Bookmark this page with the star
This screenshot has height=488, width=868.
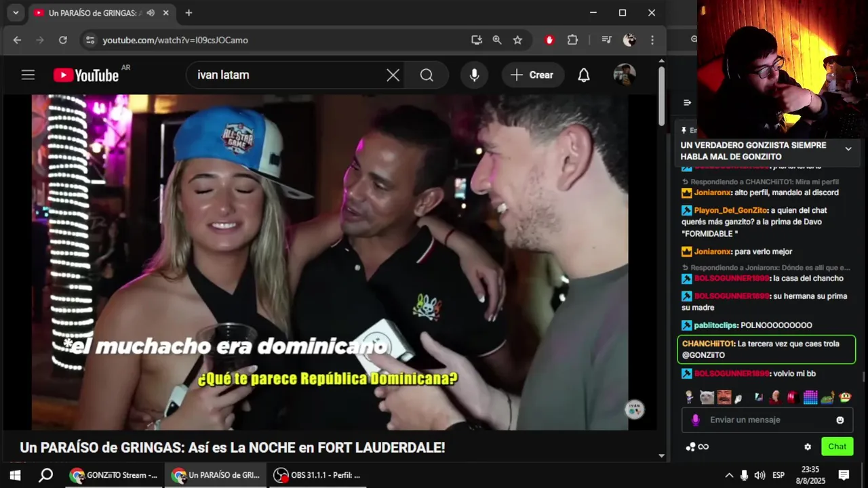pos(517,40)
